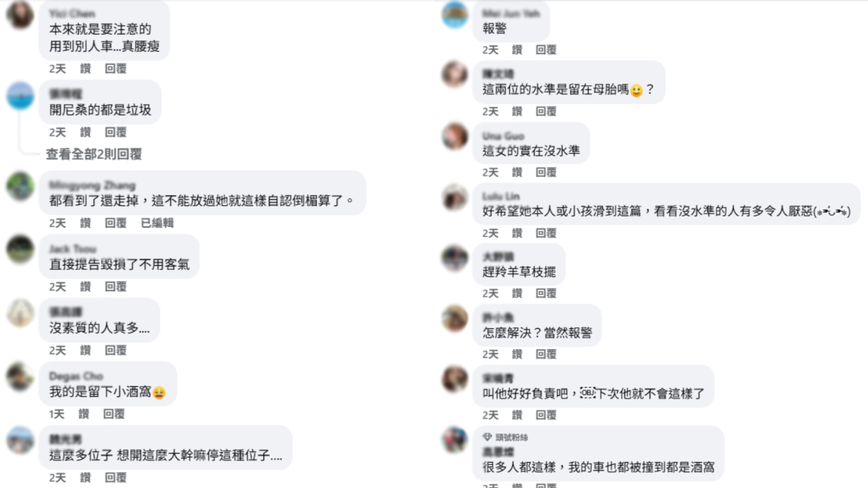View edit history via 已編輯

(x=157, y=223)
